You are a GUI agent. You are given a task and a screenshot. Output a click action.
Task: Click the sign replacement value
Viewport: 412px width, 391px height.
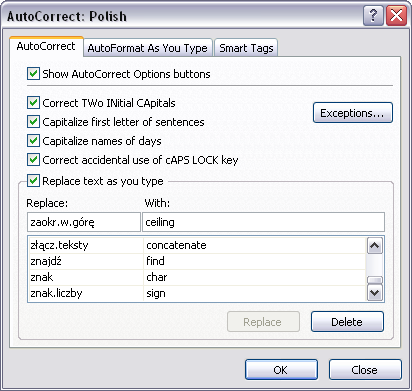pos(156,294)
